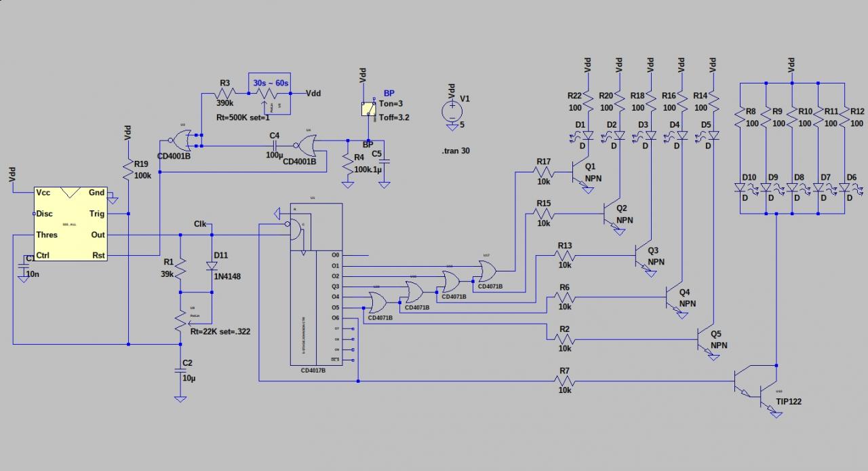Click the Rt=22K set=.322 label
868x471 pixels.
pos(220,331)
